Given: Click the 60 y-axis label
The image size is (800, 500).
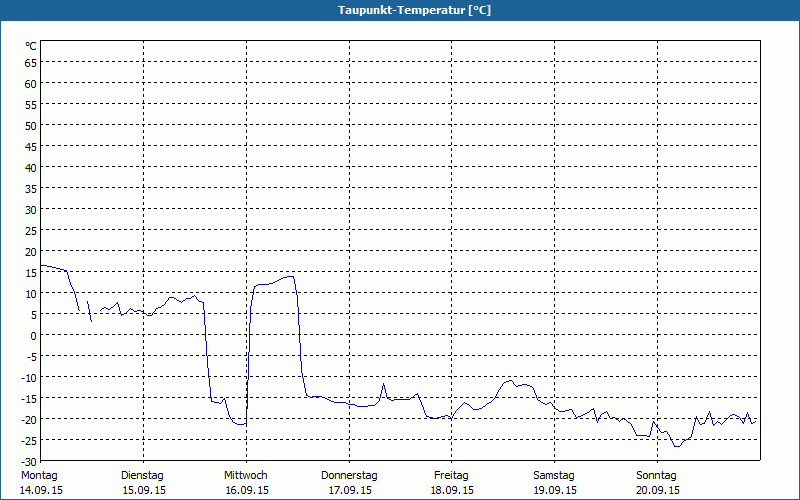Looking at the screenshot, I should click(31, 84).
